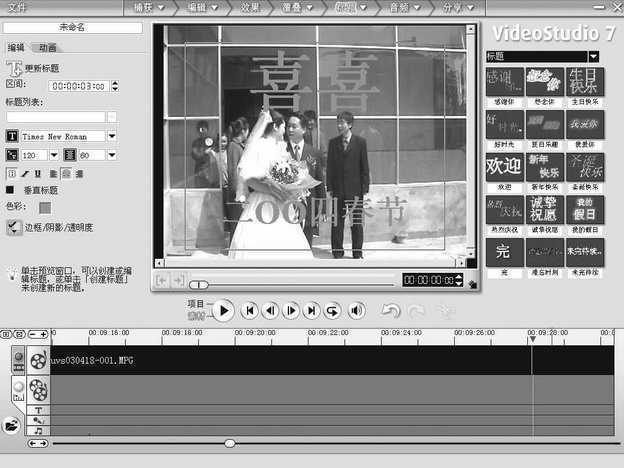Step back one frame in the preview
This screenshot has height=468, width=624.
click(x=270, y=311)
